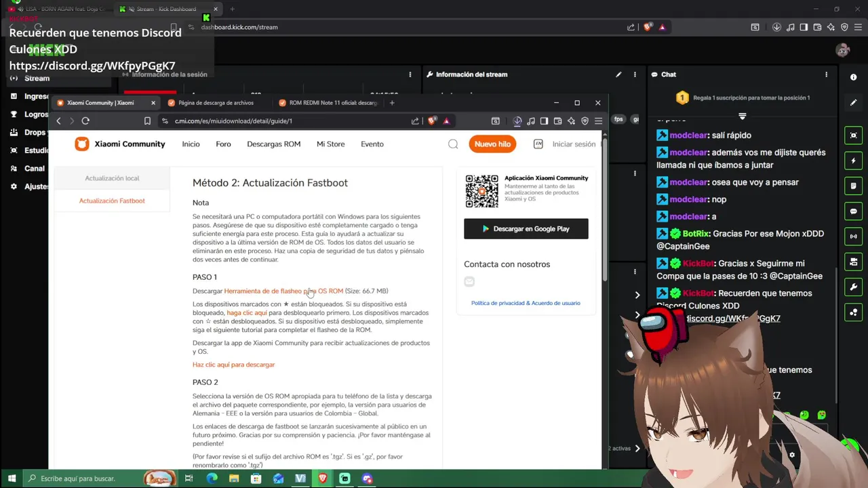Click the Xiaomi Community app QR code
The height and width of the screenshot is (488, 868).
[x=481, y=191]
